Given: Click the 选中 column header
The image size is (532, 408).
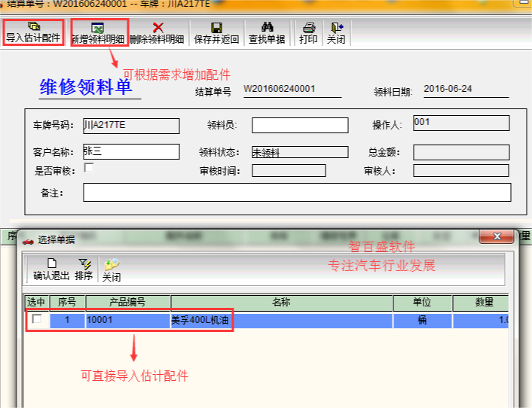Looking at the screenshot, I should click(x=37, y=303).
